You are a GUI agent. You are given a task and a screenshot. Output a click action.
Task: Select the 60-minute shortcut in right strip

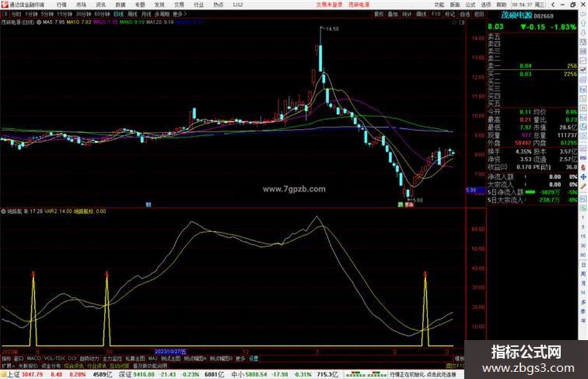click(x=583, y=255)
